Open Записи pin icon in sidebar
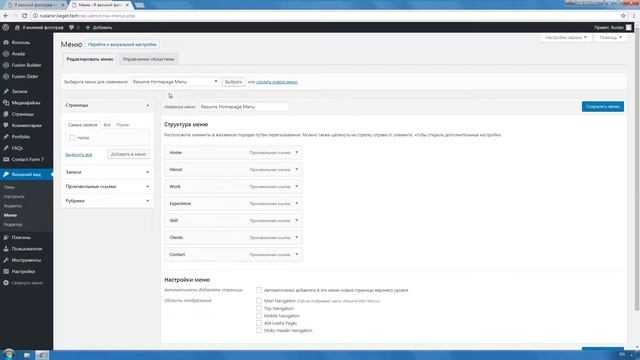 click(x=6, y=91)
